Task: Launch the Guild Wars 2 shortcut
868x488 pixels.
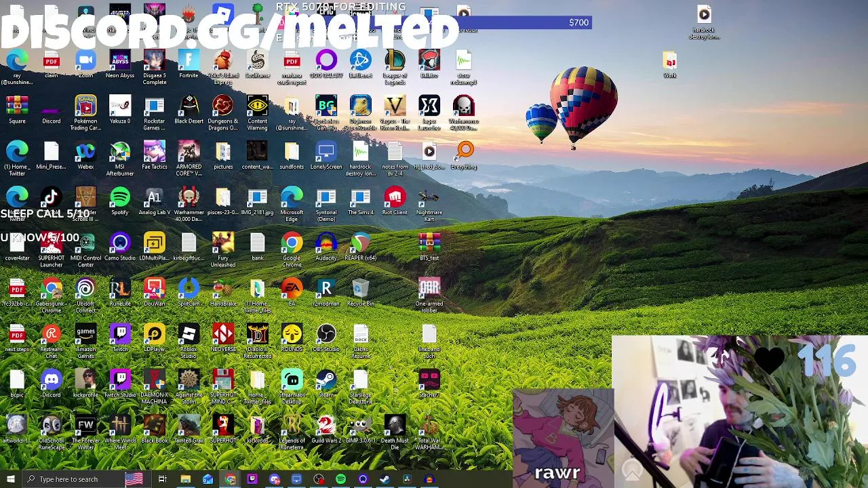Action: pos(326,428)
